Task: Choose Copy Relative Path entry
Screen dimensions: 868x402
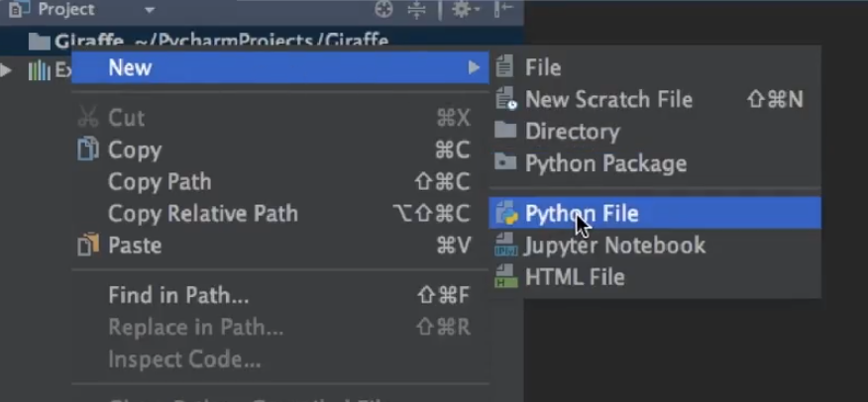Action: 280,214
